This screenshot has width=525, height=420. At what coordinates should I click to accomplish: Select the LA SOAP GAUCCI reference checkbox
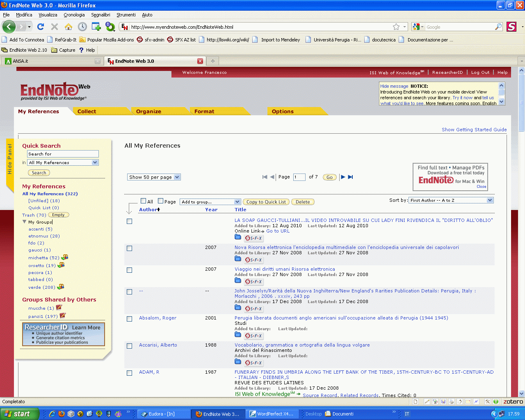coord(130,221)
